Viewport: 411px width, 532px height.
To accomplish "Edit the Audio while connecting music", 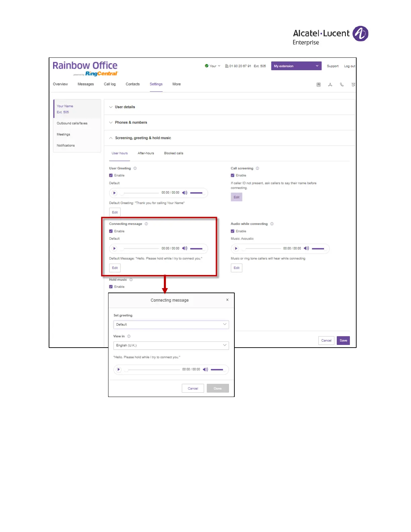I will (236, 268).
